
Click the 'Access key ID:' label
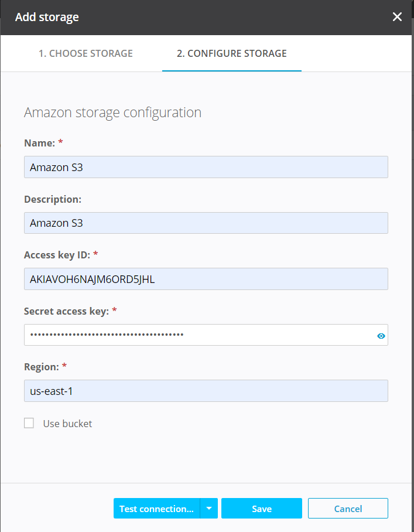tap(57, 255)
